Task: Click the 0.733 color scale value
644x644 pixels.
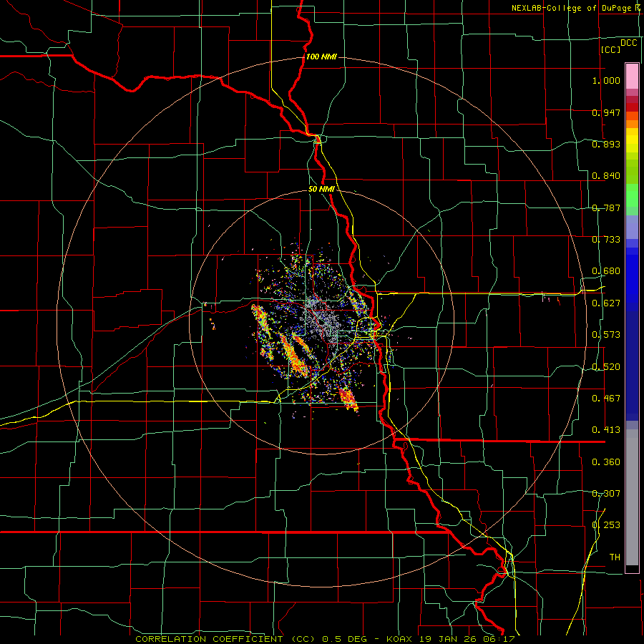Action: [x=606, y=240]
